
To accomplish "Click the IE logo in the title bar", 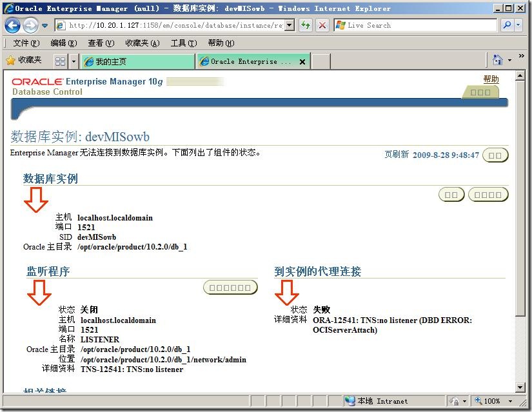I will [x=9, y=8].
